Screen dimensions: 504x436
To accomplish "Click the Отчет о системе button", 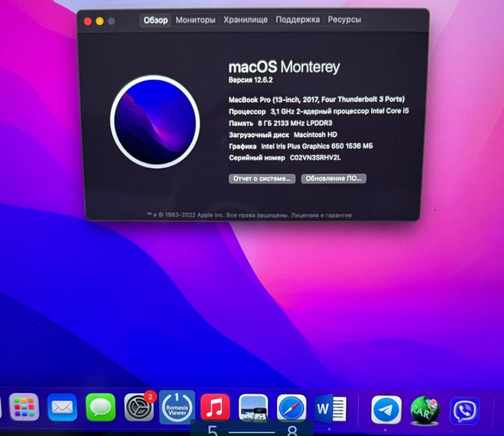I will tap(262, 179).
